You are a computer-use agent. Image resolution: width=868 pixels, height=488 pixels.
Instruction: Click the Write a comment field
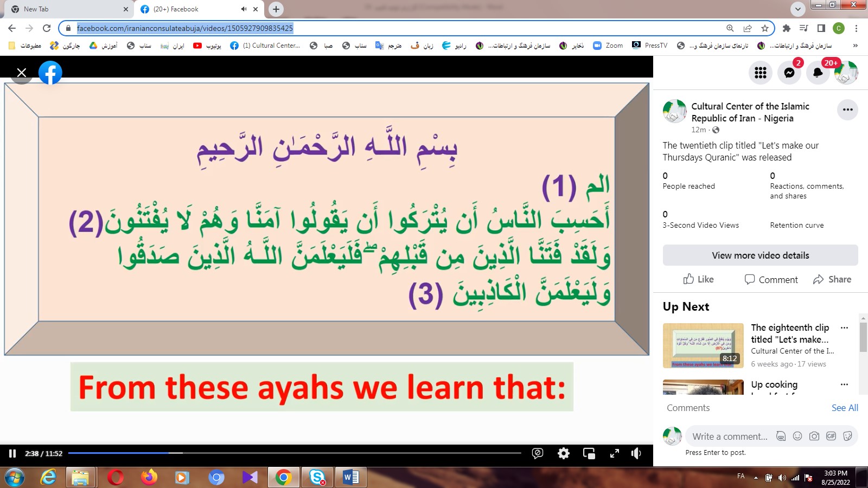(x=729, y=436)
